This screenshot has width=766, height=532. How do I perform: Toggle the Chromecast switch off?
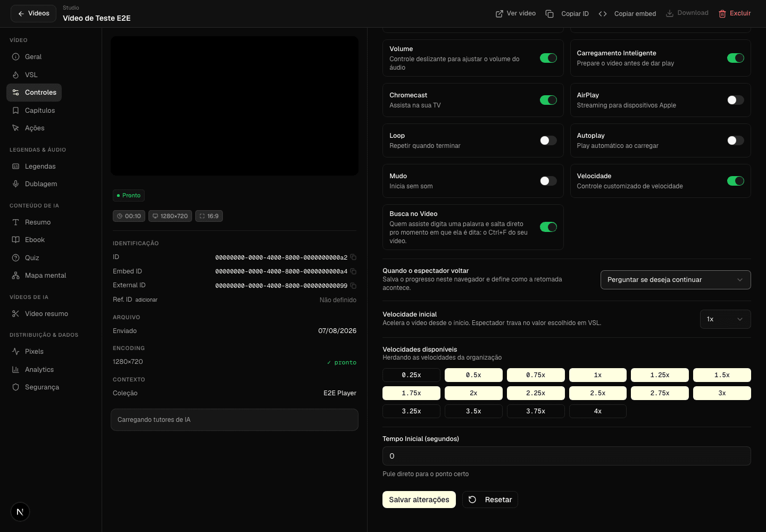tap(548, 100)
